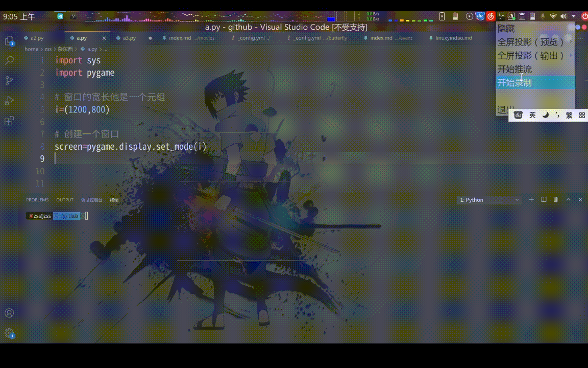Open the Wi-Fi network indicator

[x=553, y=16]
